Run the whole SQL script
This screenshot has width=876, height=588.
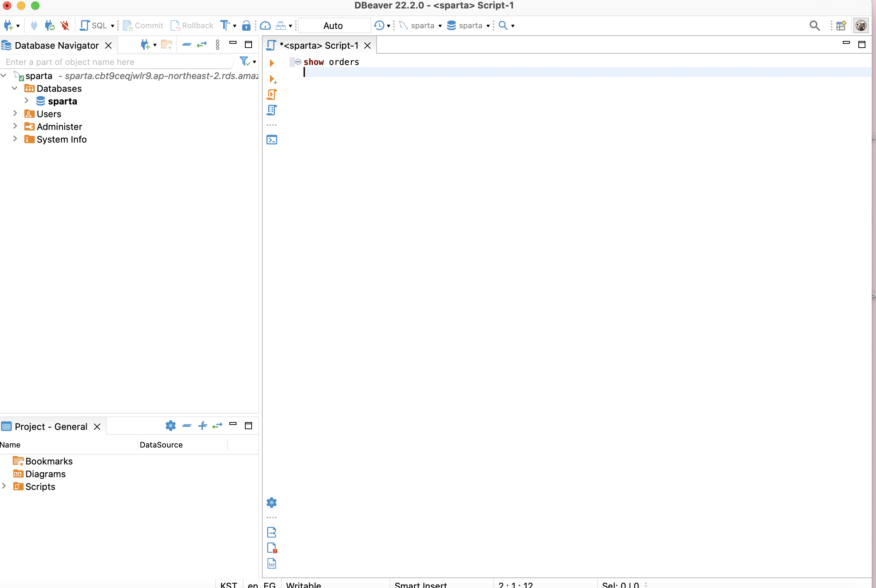pos(272,95)
